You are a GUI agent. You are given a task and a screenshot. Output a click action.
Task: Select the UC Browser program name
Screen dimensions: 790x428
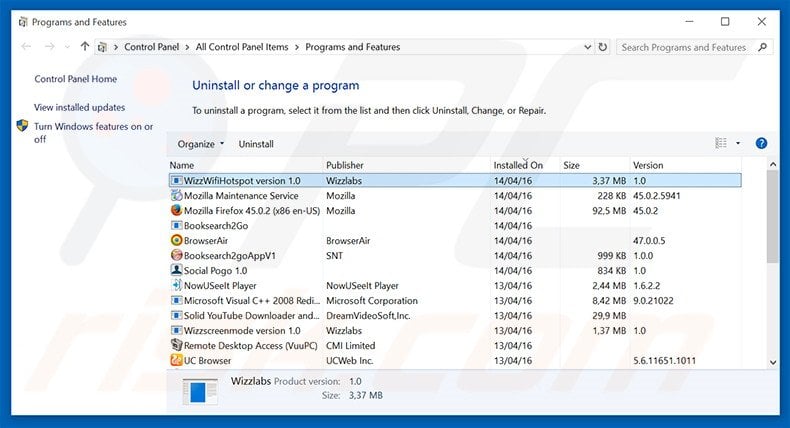207,360
